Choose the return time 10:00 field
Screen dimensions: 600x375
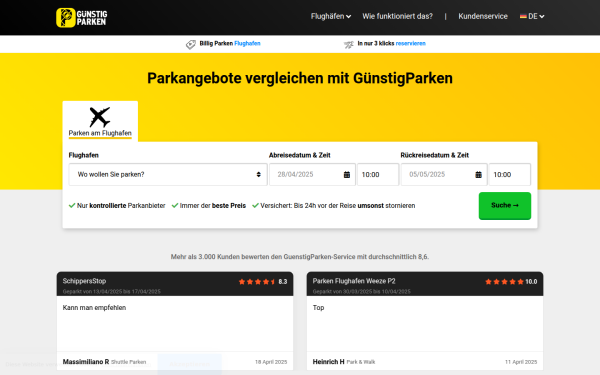pos(510,174)
